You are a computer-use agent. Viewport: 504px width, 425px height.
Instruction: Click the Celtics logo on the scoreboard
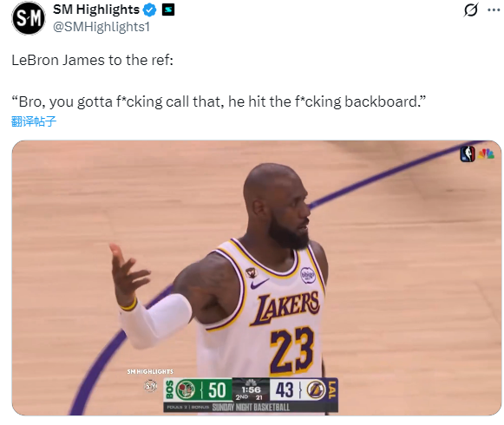click(x=186, y=389)
